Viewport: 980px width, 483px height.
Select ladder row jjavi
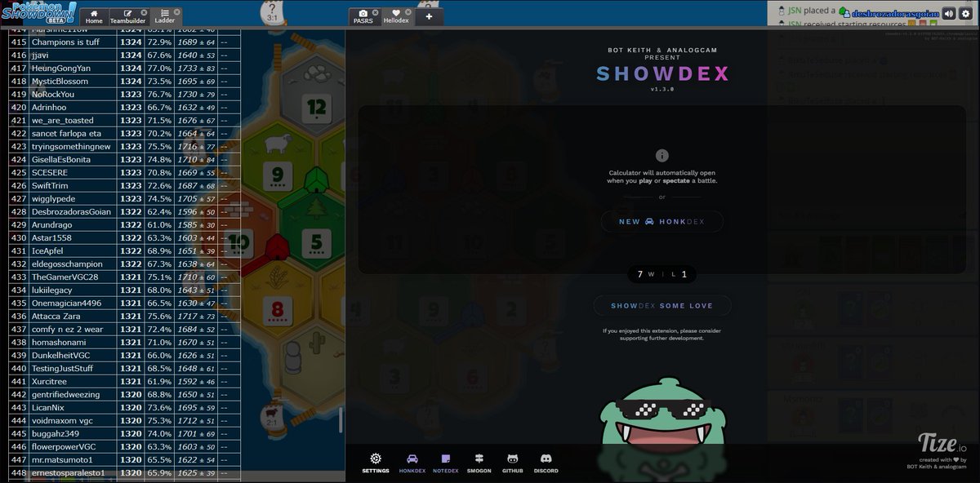[x=125, y=55]
